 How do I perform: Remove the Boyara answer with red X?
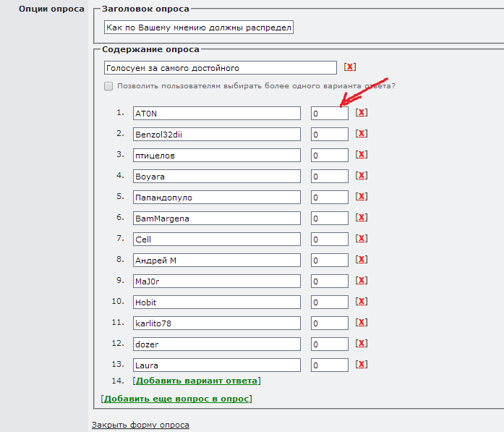tap(362, 176)
